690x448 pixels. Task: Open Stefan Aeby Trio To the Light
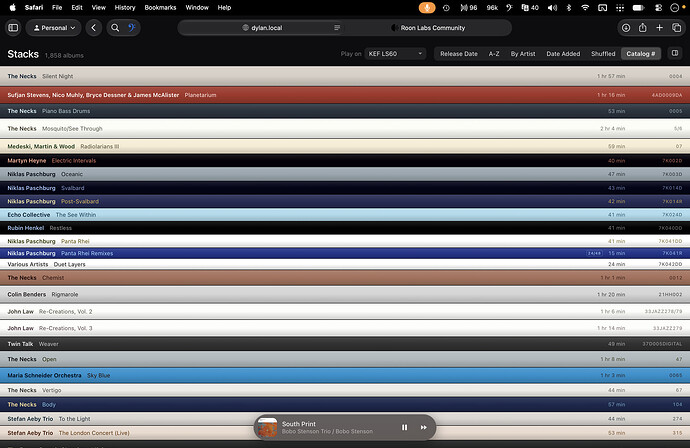coord(345,419)
